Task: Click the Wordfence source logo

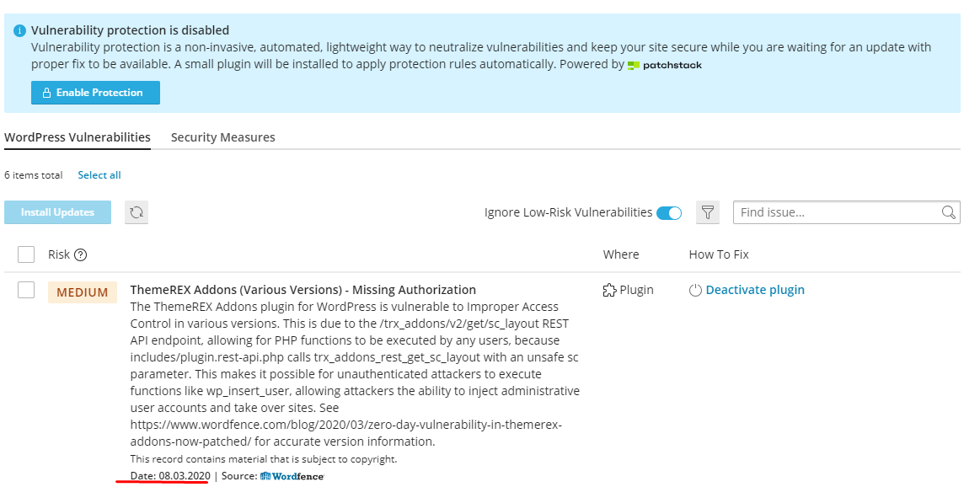Action: [292, 476]
